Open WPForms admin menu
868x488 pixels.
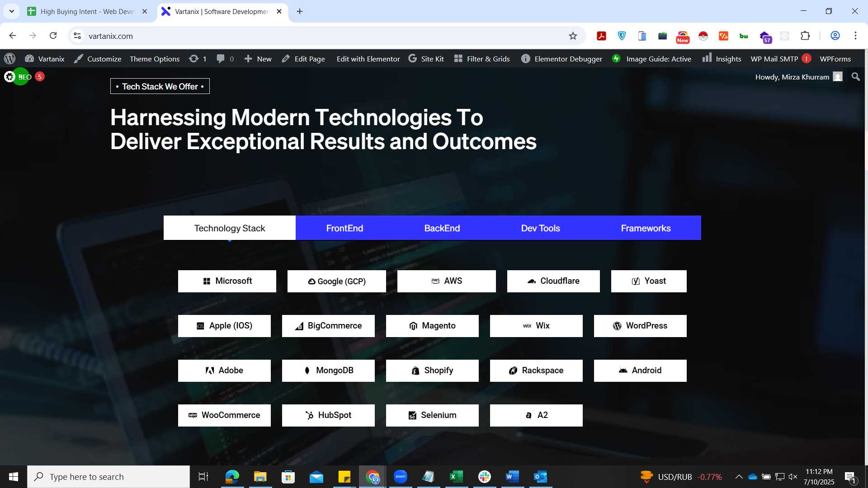pyautogui.click(x=835, y=59)
